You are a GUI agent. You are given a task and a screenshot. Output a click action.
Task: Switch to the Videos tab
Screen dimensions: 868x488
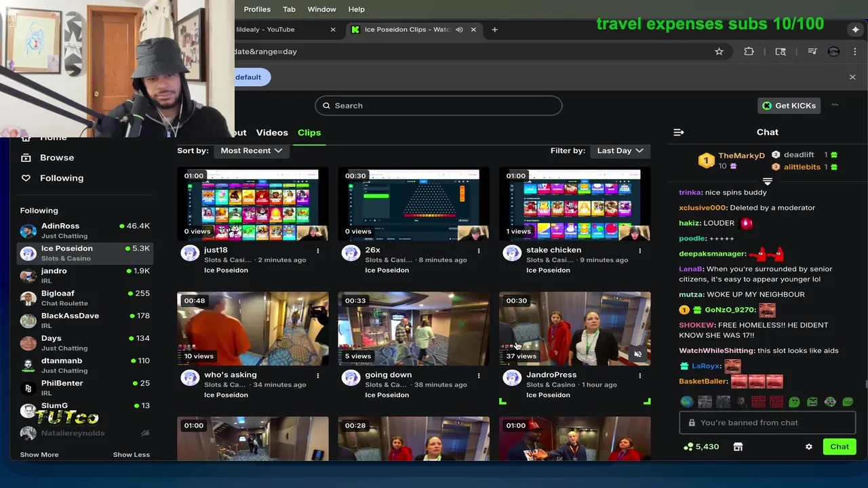coord(272,132)
